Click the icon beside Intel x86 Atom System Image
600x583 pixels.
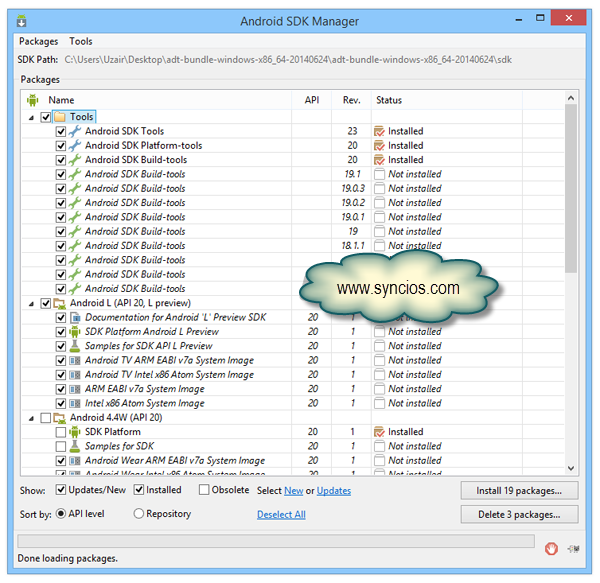click(75, 403)
